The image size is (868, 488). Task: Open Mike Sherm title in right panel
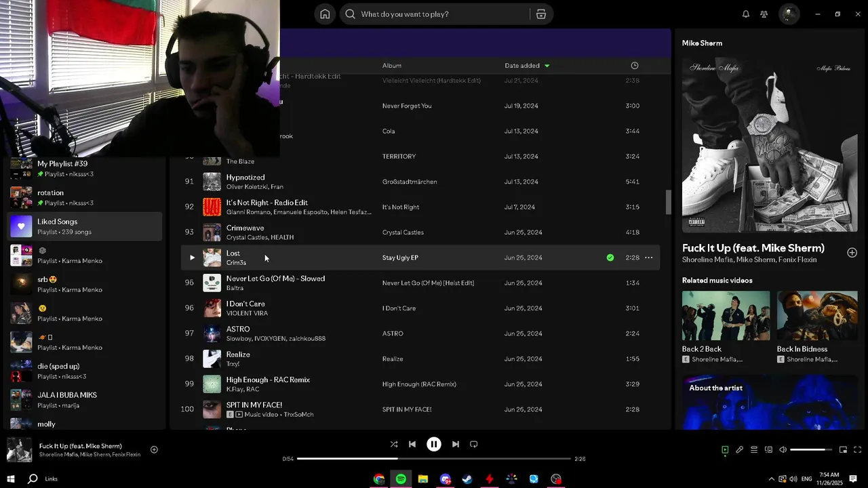[702, 43]
